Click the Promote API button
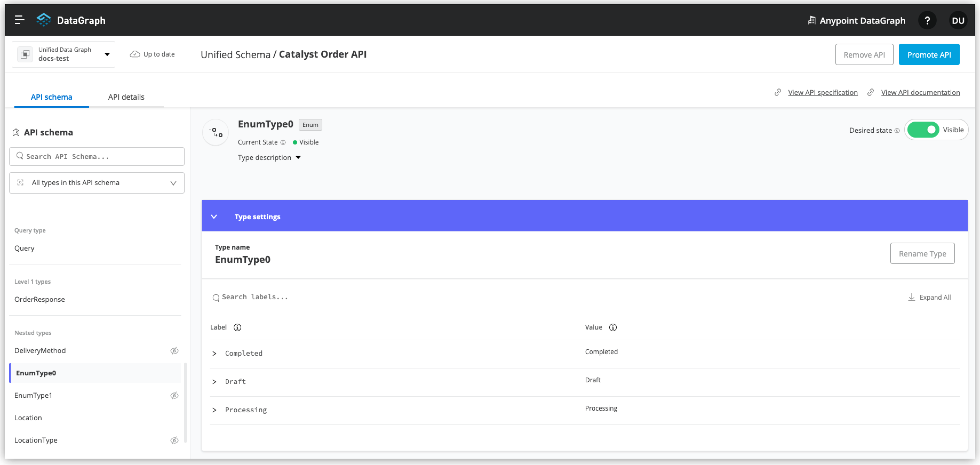Image resolution: width=980 pixels, height=465 pixels. (929, 54)
